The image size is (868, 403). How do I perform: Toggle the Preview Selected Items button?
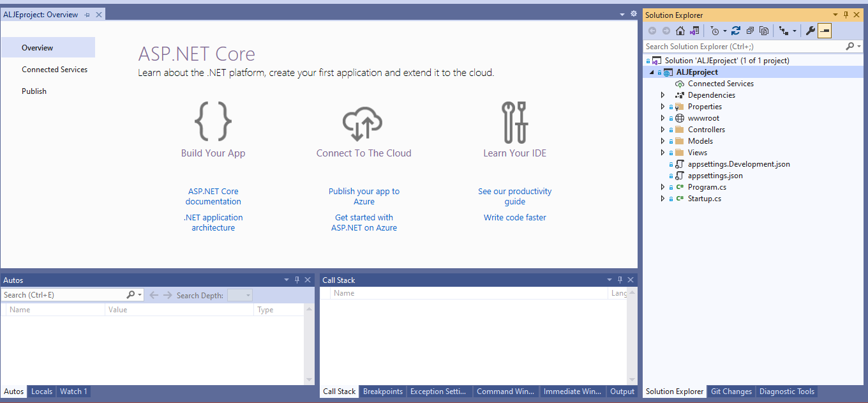(825, 31)
